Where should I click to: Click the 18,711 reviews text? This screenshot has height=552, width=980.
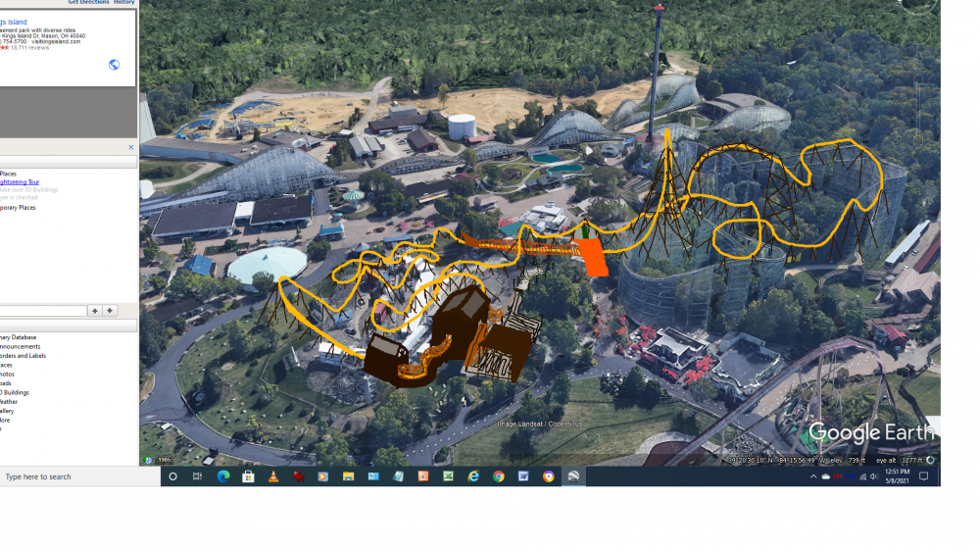pyautogui.click(x=29, y=47)
